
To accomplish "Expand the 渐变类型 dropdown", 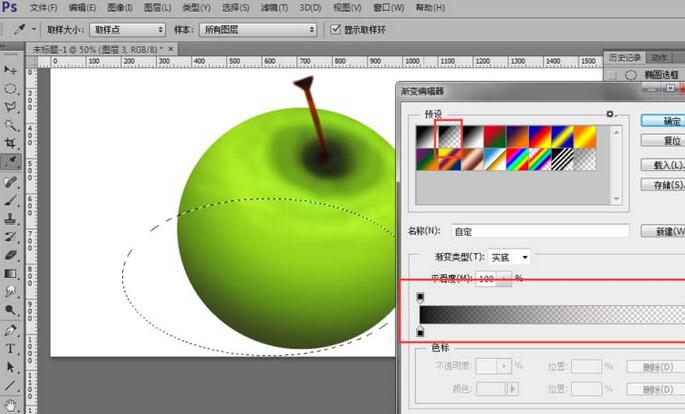I will coord(510,257).
